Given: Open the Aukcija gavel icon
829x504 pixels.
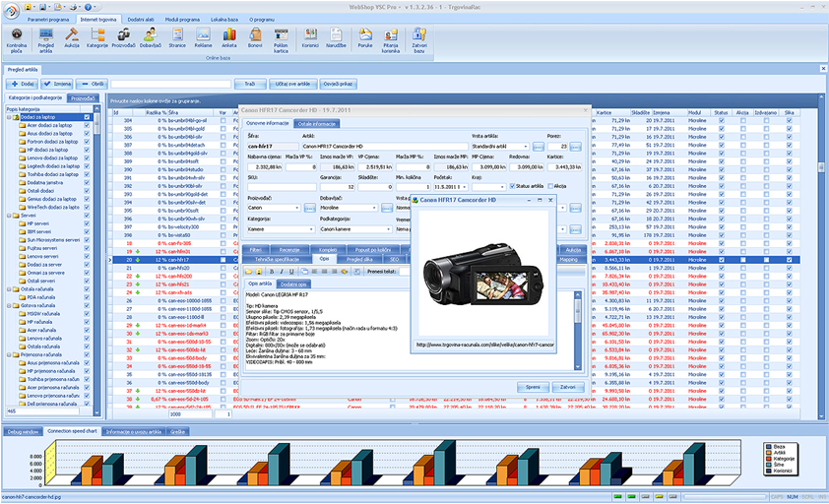Looking at the screenshot, I should 71,38.
